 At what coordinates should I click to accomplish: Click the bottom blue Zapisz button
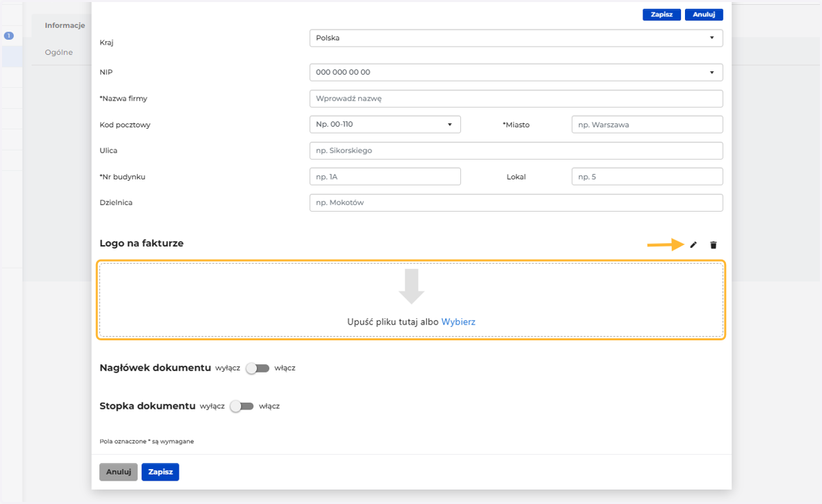[160, 472]
